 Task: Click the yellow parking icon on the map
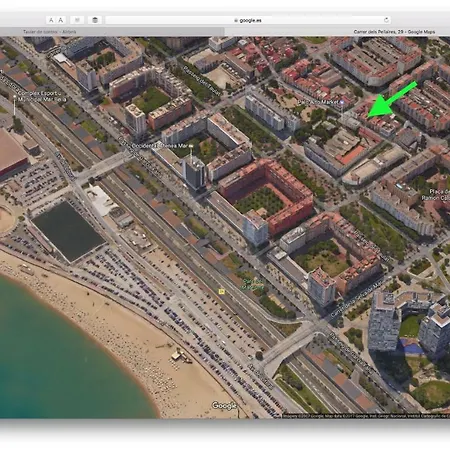pos(222,292)
